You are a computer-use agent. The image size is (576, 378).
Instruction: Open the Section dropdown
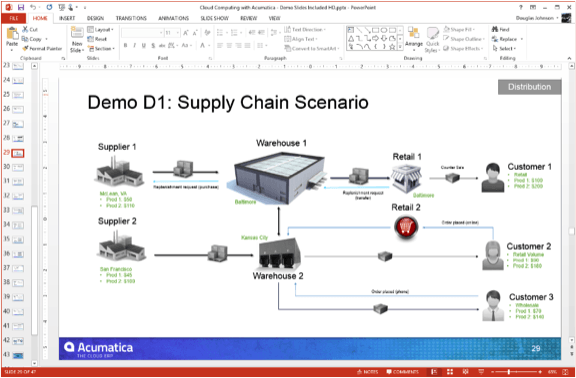101,48
